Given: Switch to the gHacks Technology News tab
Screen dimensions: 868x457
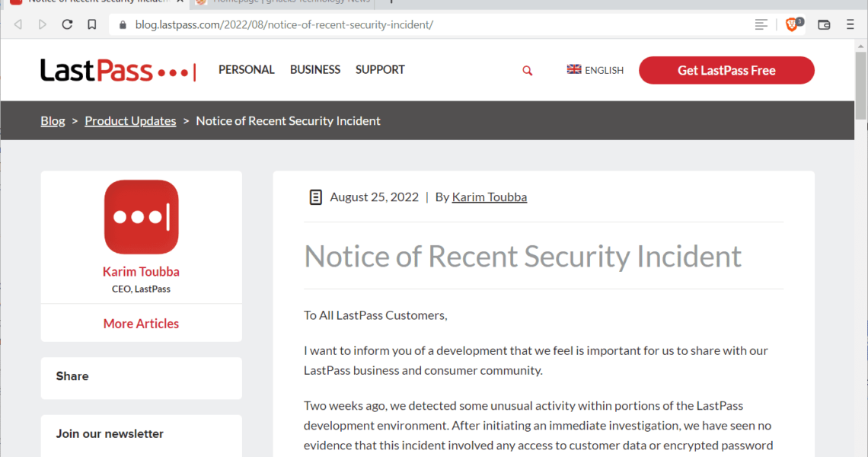Looking at the screenshot, I should tap(282, 2).
